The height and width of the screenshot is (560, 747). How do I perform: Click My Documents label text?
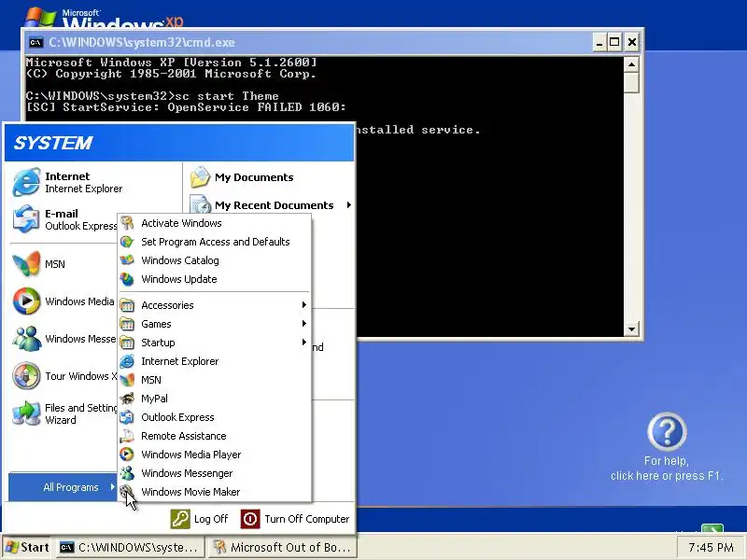[x=254, y=177]
